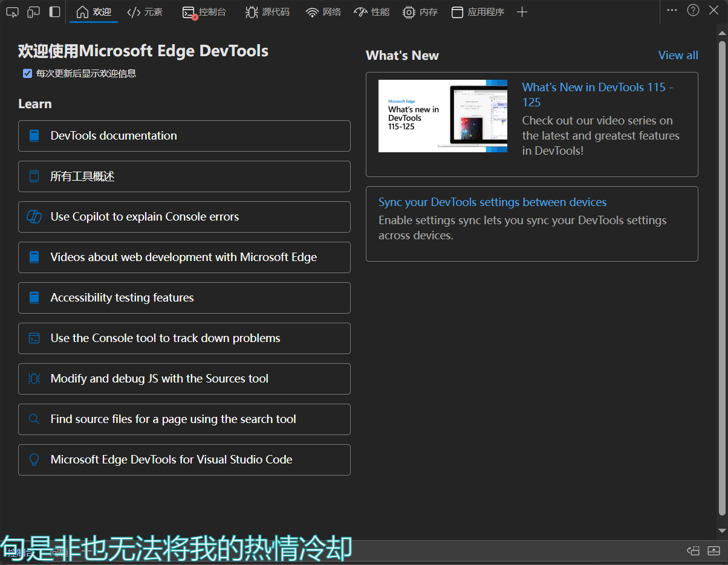Switch to the 控制台 (Console) tab

204,12
